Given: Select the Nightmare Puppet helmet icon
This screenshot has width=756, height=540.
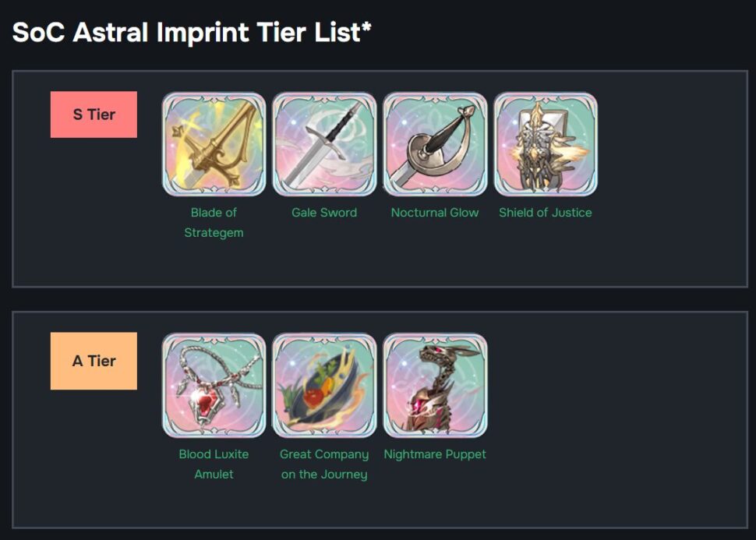Looking at the screenshot, I should (435, 386).
